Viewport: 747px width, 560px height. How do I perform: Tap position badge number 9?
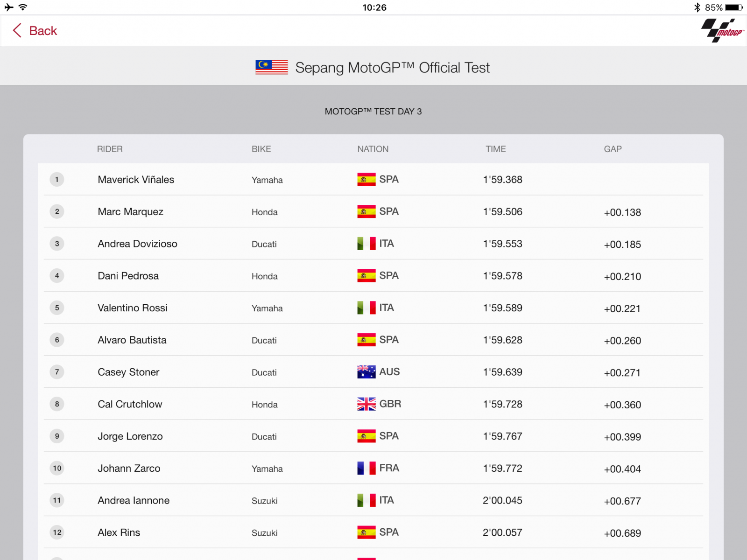tap(57, 436)
